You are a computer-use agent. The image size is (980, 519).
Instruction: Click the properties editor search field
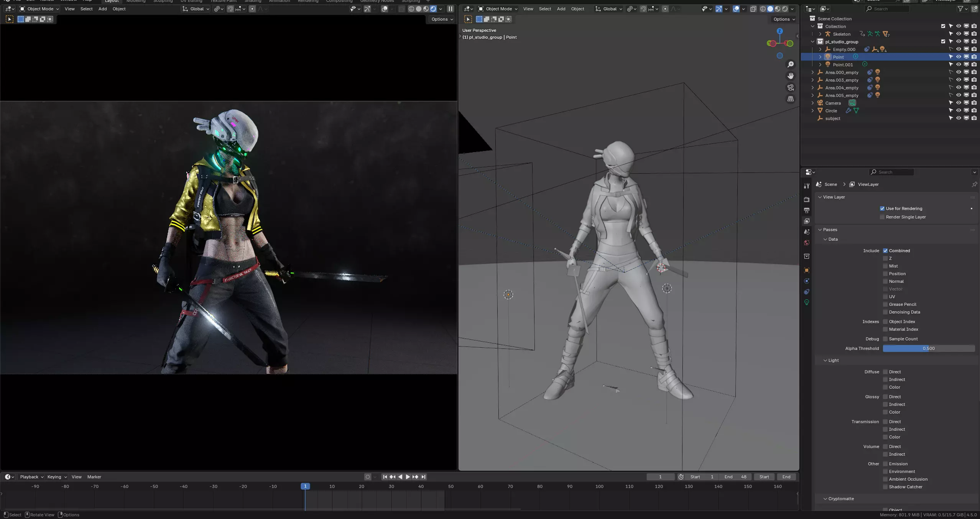[x=891, y=172]
